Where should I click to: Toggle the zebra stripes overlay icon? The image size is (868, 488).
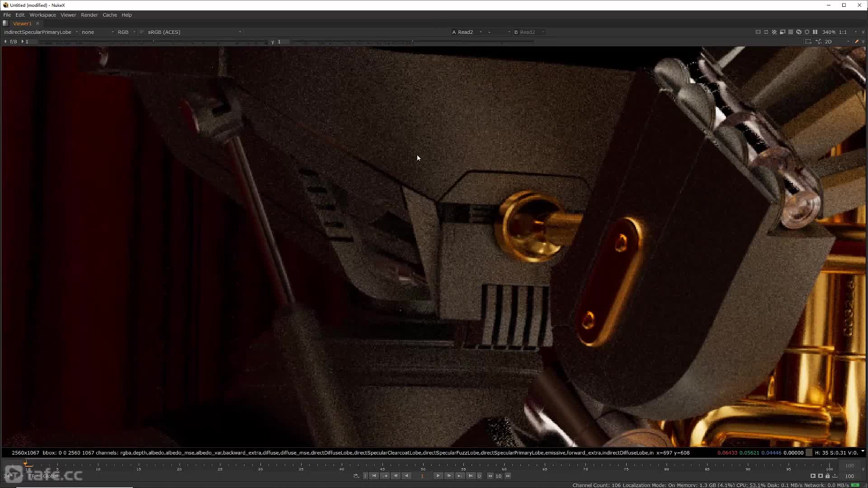pyautogui.click(x=774, y=32)
